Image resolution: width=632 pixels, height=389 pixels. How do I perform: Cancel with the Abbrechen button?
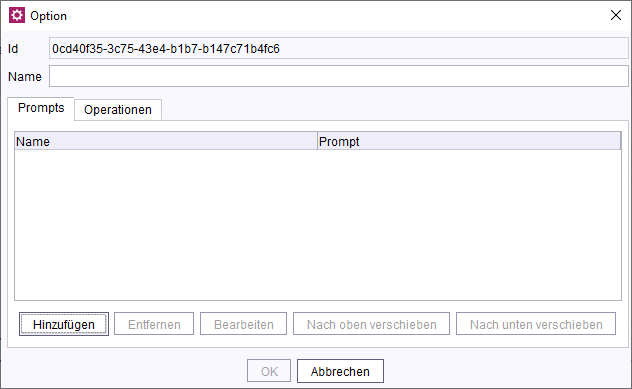tap(340, 371)
